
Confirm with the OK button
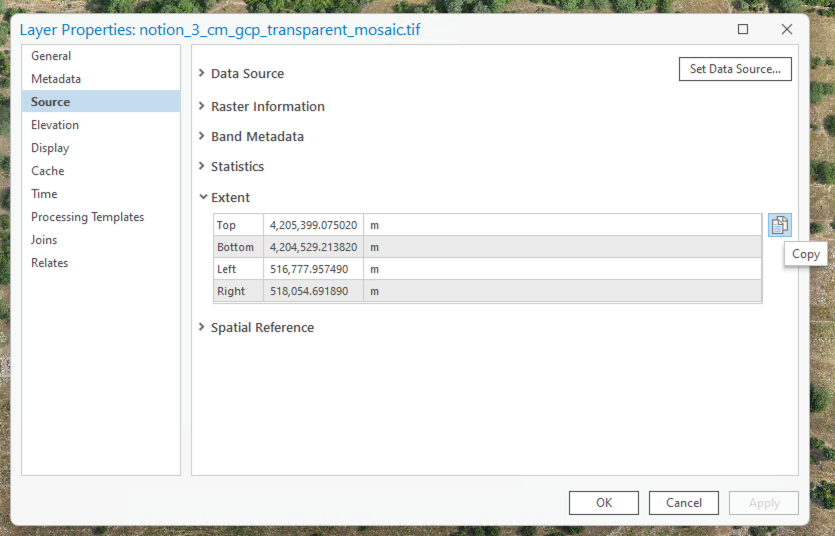[604, 503]
